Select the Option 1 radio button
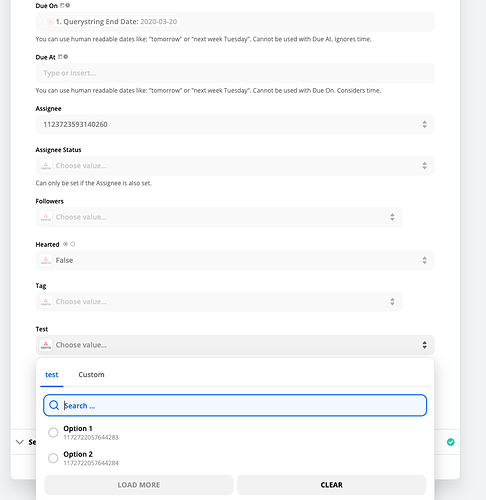Screen dimensions: 486x500 pyautogui.click(x=53, y=432)
